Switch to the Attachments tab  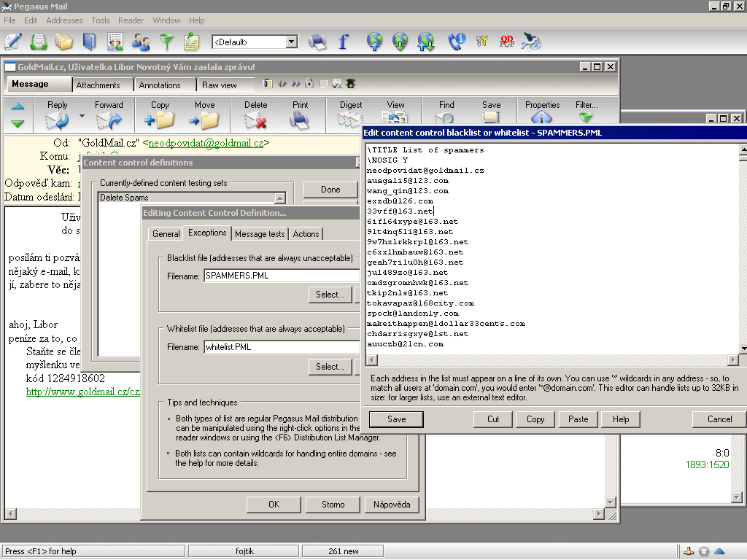tap(98, 85)
